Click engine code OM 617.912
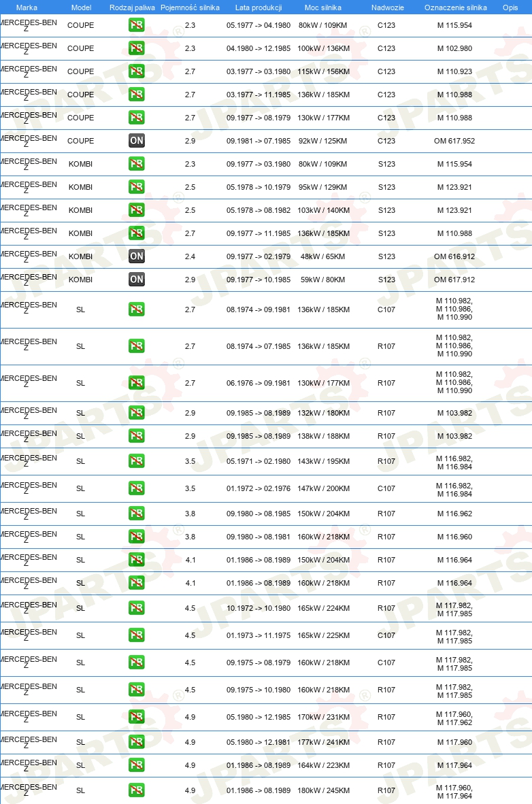Image resolution: width=532 pixels, height=804 pixels. click(x=454, y=280)
